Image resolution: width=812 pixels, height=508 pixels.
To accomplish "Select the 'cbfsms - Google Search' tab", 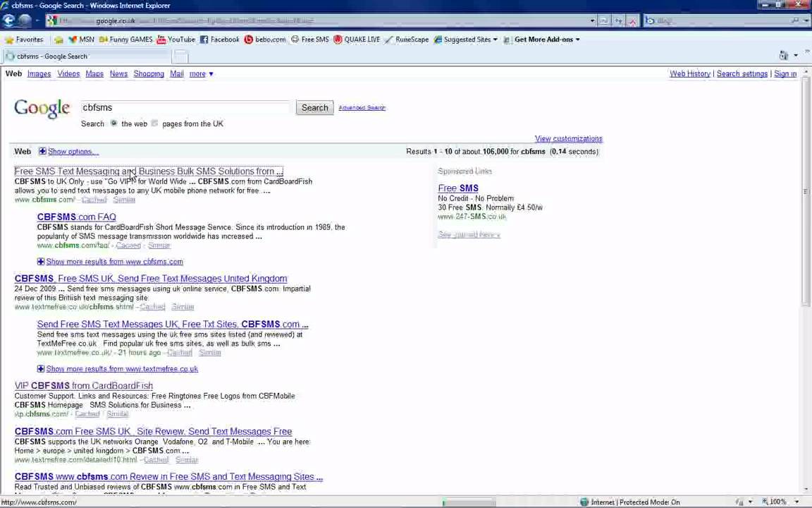I will (x=87, y=56).
